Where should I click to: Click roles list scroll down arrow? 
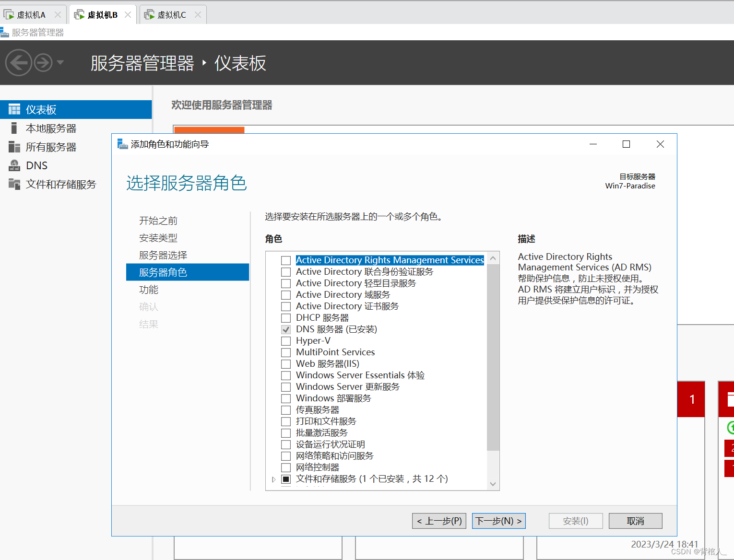pyautogui.click(x=493, y=484)
